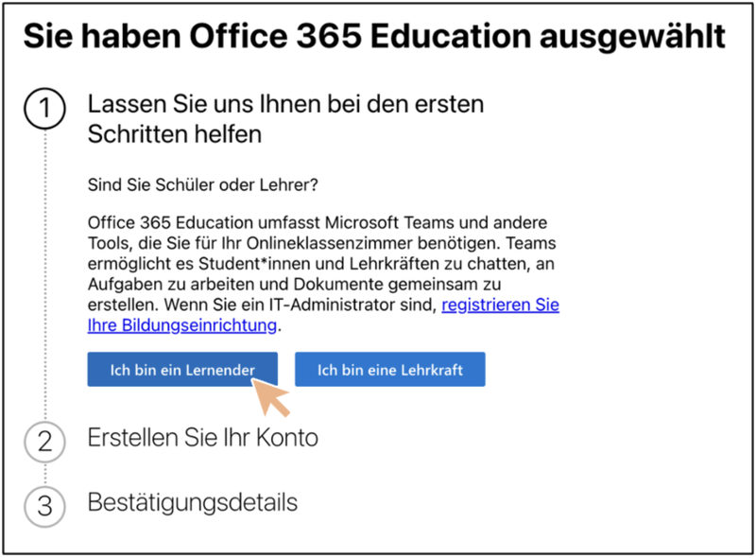This screenshot has height=558, width=756.
Task: Click the dotted connector between step circles
Action: tap(43, 274)
